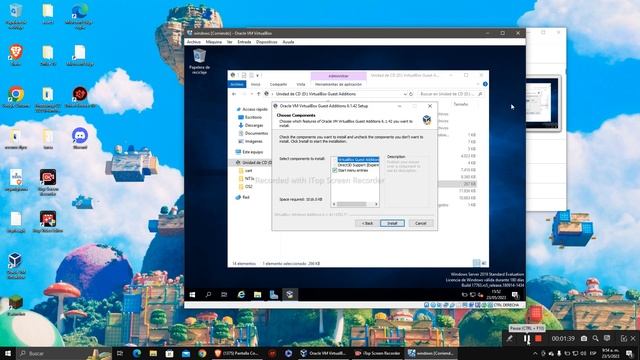The height and width of the screenshot is (360, 640).
Task: Click guest taskbar search magnifier
Action: [x=209, y=295]
